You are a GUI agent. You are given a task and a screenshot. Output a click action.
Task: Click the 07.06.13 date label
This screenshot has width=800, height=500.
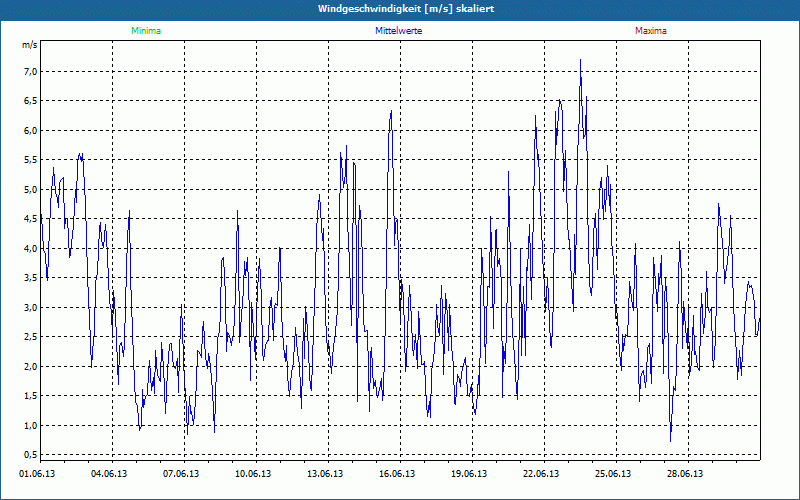point(181,474)
